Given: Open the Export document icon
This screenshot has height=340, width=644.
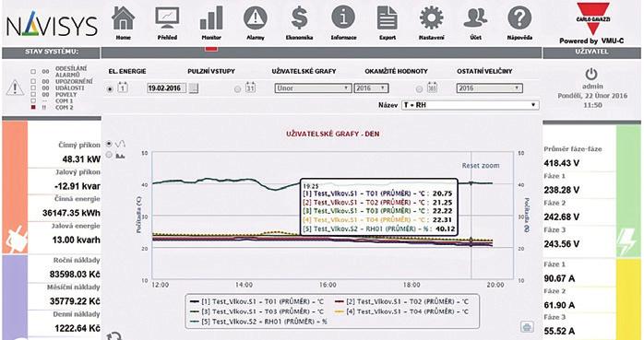Looking at the screenshot, I should (388, 18).
